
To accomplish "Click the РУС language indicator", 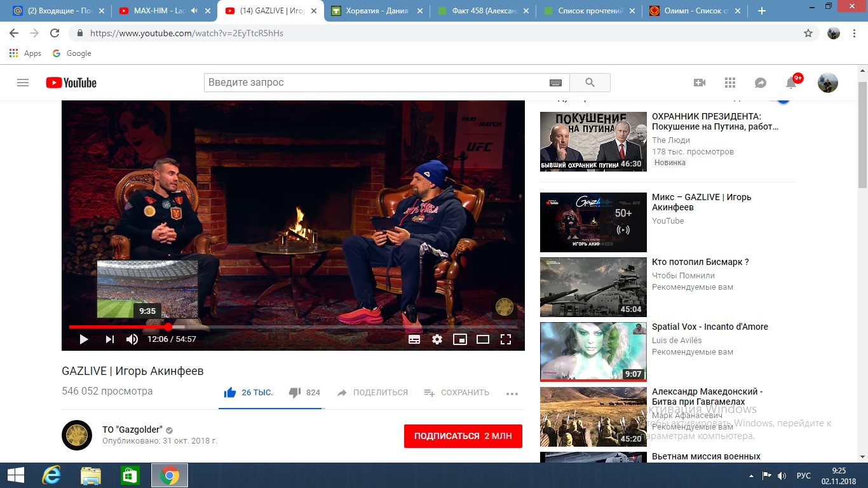I will 803,475.
